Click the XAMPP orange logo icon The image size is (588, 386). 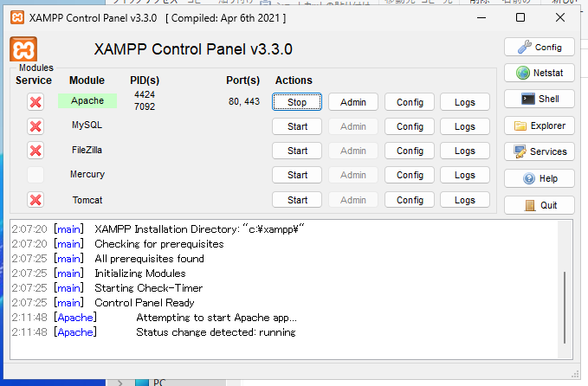(x=23, y=50)
